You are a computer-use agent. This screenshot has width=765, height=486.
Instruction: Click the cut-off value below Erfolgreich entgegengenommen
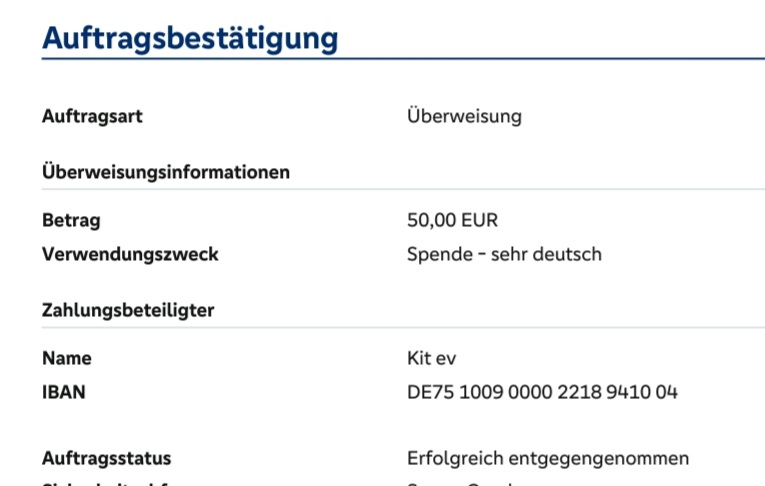pyautogui.click(x=460, y=483)
